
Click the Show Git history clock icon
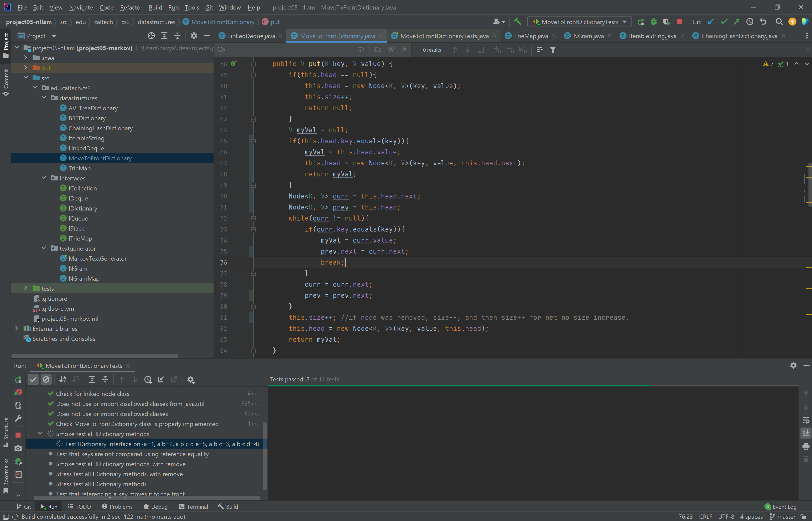click(750, 22)
